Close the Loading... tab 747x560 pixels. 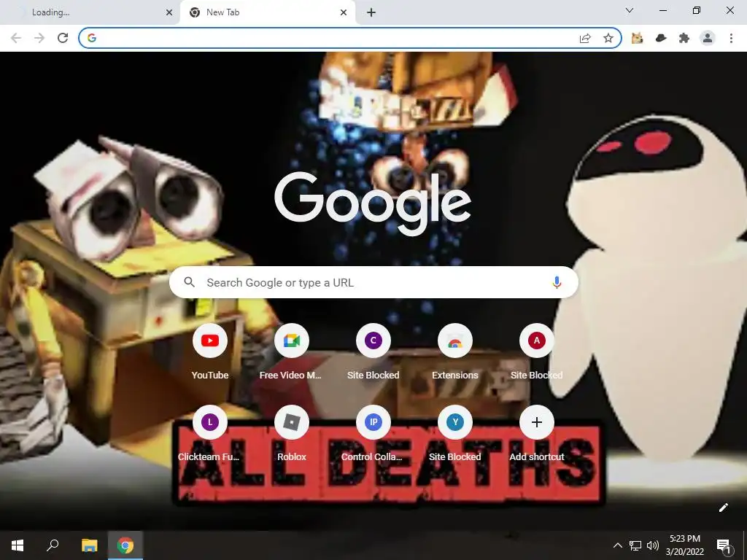[x=169, y=12]
